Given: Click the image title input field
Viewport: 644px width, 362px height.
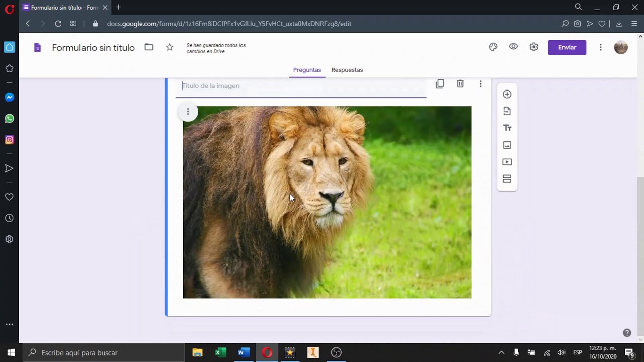Looking at the screenshot, I should click(x=301, y=86).
